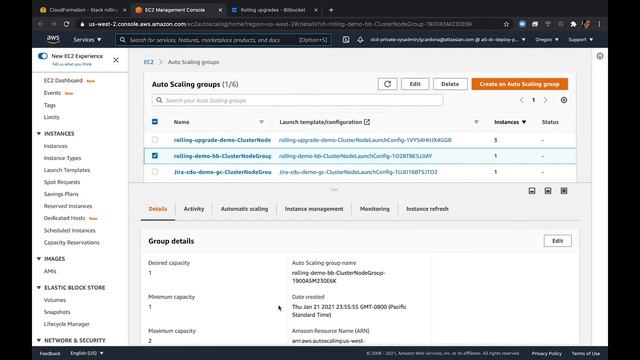Image resolution: width=640 pixels, height=360 pixels.
Task: Select the Details tab
Action: click(x=158, y=209)
